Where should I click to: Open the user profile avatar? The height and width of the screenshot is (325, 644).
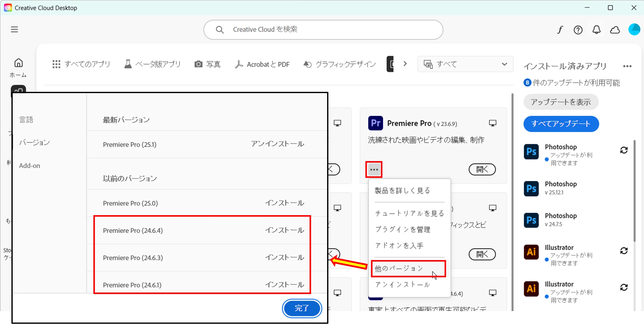(634, 29)
